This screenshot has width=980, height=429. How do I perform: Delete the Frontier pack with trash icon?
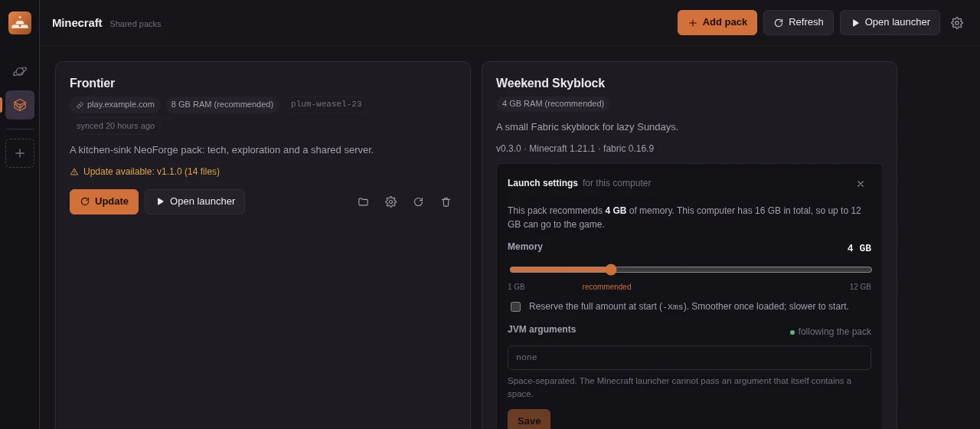tap(446, 202)
